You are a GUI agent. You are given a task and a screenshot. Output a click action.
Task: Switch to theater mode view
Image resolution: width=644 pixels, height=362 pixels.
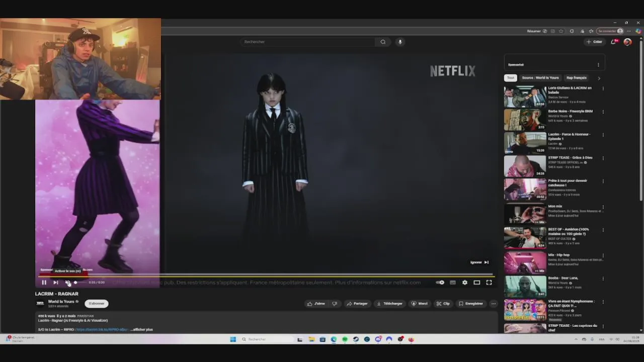point(477,283)
